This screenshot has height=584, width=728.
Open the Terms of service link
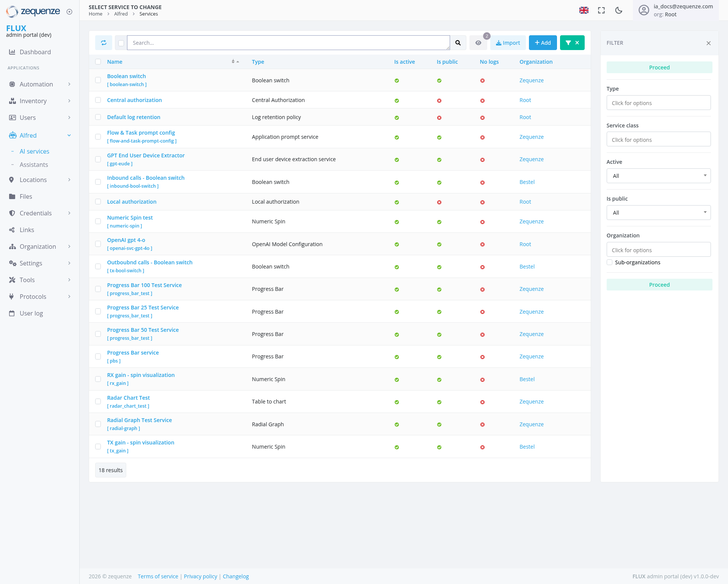click(x=158, y=576)
